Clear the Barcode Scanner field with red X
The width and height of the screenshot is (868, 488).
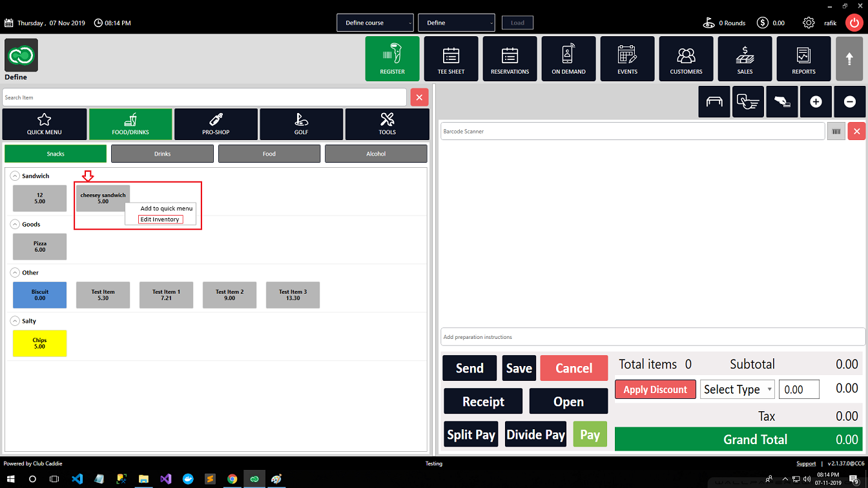tap(856, 131)
